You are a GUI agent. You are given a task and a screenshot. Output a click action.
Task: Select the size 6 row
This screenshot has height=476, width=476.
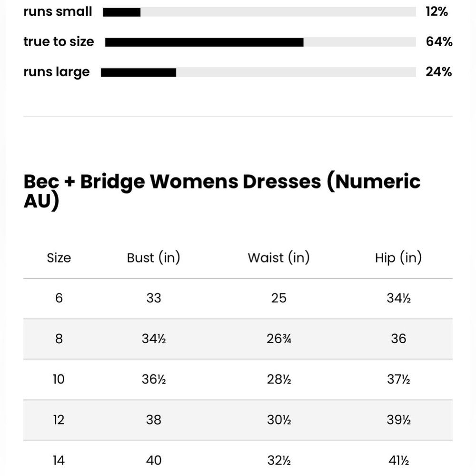point(238,298)
